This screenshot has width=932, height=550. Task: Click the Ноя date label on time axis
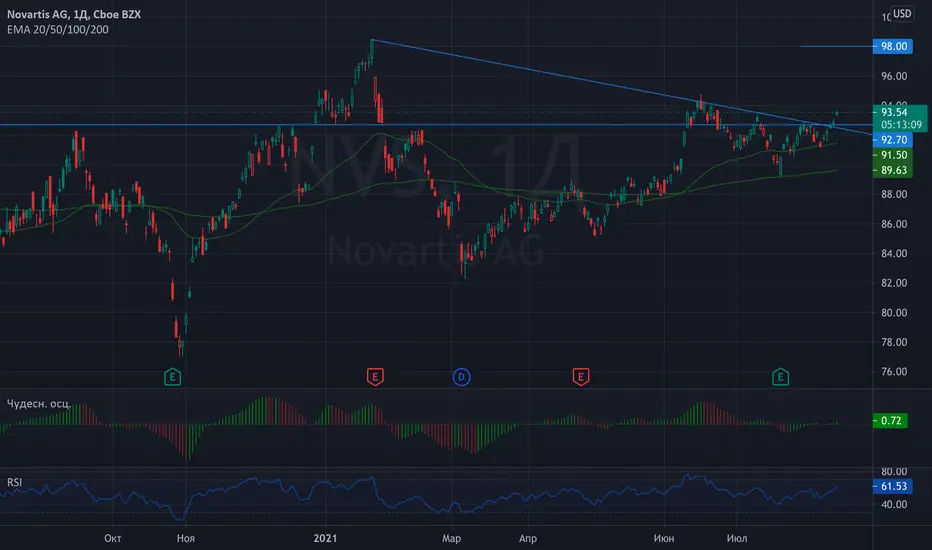(185, 538)
